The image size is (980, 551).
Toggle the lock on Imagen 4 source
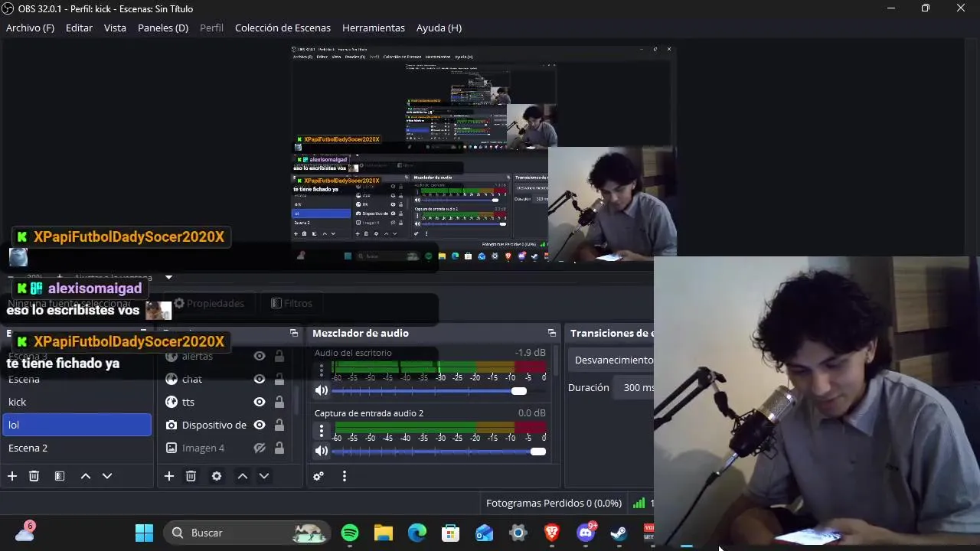(279, 448)
